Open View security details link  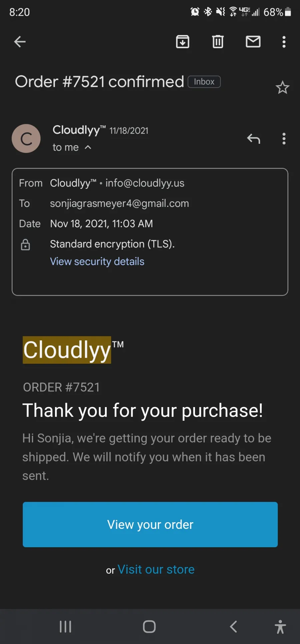point(97,261)
